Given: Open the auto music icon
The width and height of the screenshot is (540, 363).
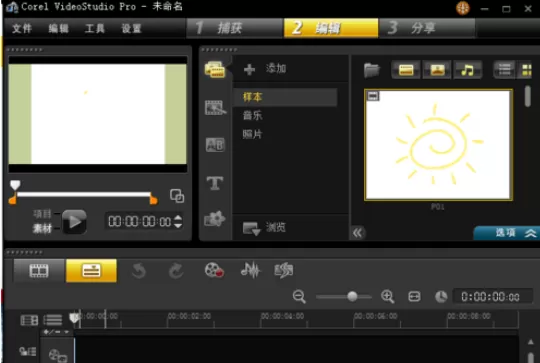Looking at the screenshot, I should pyautogui.click(x=284, y=270).
